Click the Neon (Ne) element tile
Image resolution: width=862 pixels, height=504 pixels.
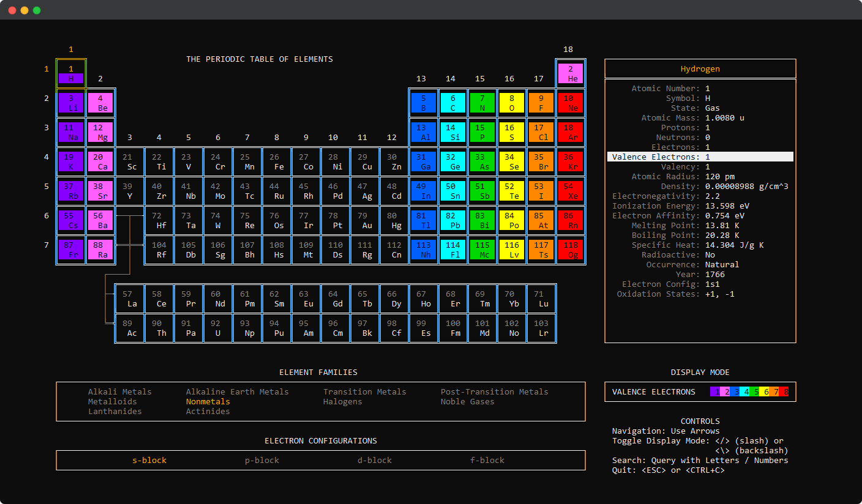click(571, 103)
